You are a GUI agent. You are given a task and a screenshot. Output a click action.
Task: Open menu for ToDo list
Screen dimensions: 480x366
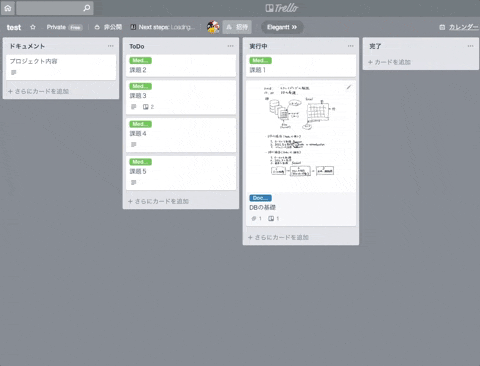pyautogui.click(x=230, y=46)
